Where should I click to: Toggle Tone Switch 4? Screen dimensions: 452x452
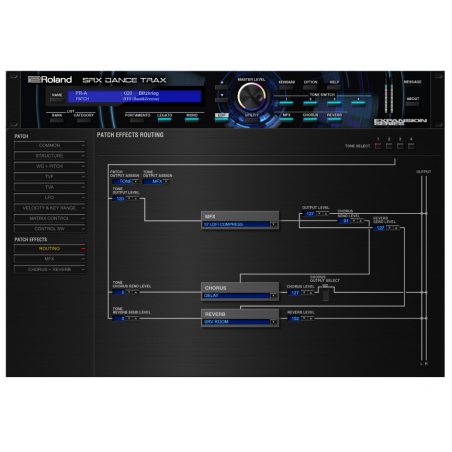tap(358, 103)
